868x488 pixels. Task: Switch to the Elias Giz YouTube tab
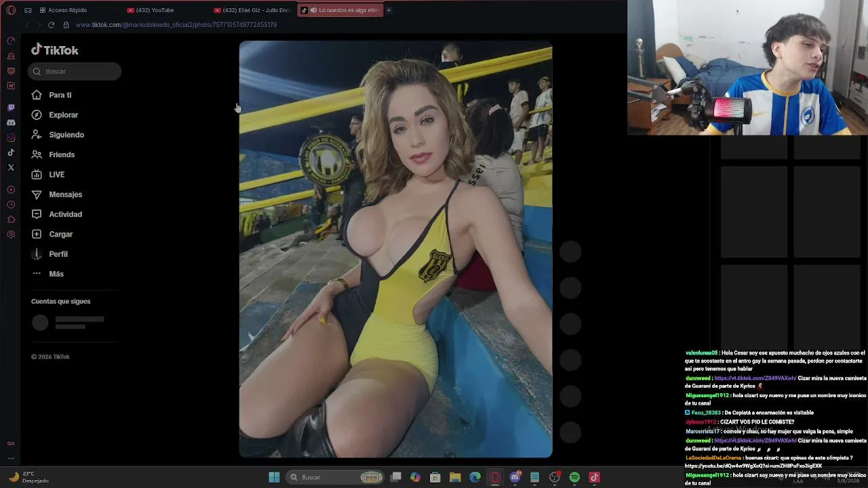coord(254,10)
